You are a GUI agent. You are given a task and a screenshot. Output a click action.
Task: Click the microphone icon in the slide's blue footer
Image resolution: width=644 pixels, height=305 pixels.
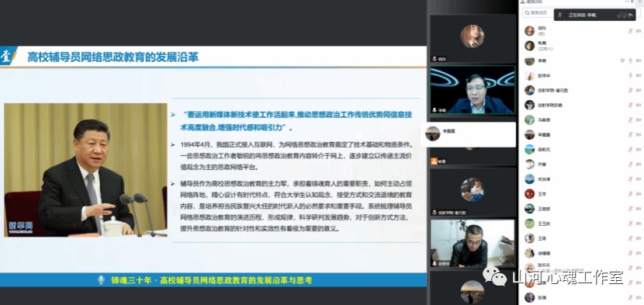pos(101,280)
